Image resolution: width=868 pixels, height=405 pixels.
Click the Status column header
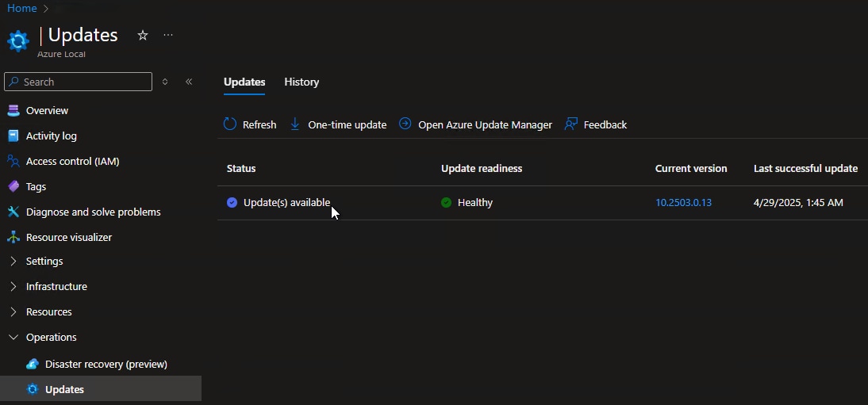pos(241,168)
